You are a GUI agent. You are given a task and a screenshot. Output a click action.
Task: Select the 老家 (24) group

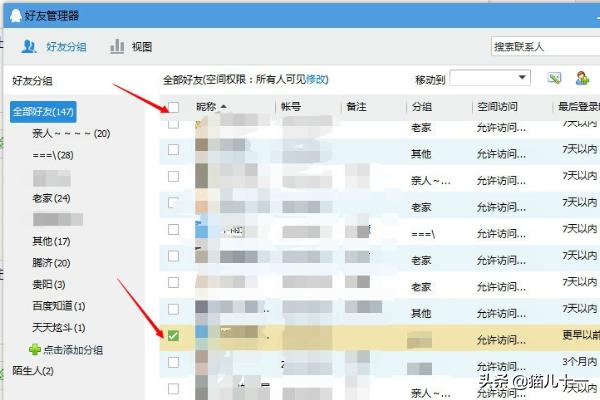[50, 198]
